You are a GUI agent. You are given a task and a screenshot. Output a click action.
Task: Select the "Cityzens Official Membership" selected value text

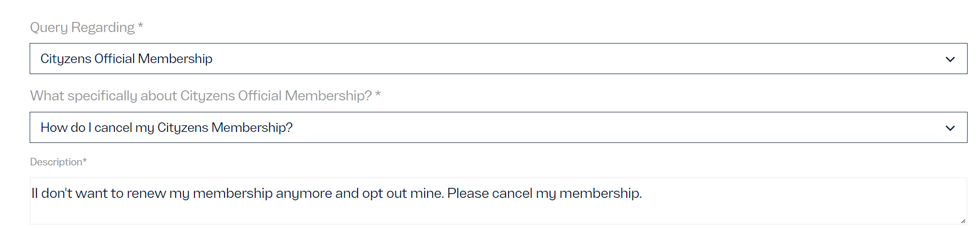tap(126, 59)
